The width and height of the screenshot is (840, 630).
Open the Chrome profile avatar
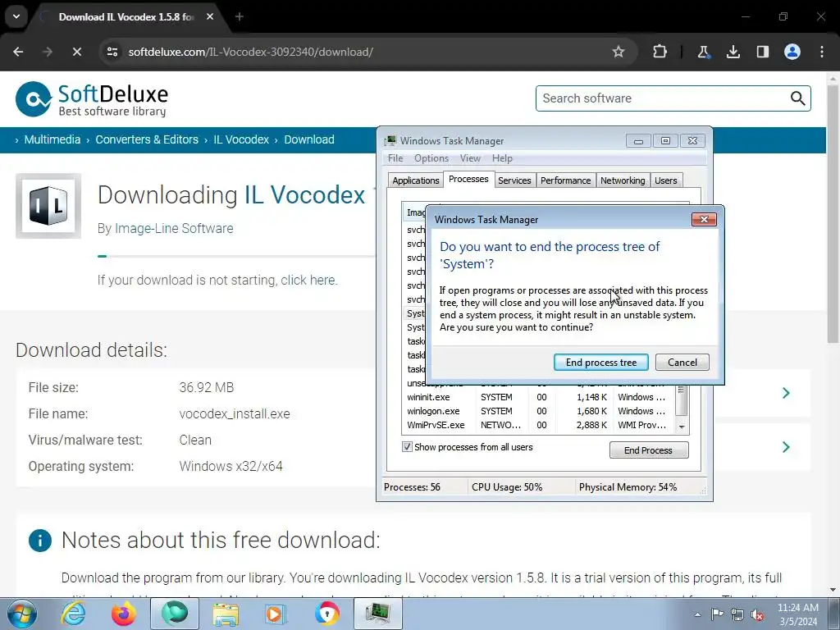(x=792, y=52)
